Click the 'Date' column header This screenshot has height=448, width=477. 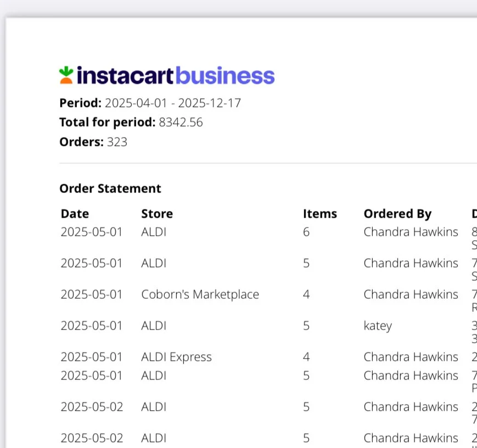point(75,214)
